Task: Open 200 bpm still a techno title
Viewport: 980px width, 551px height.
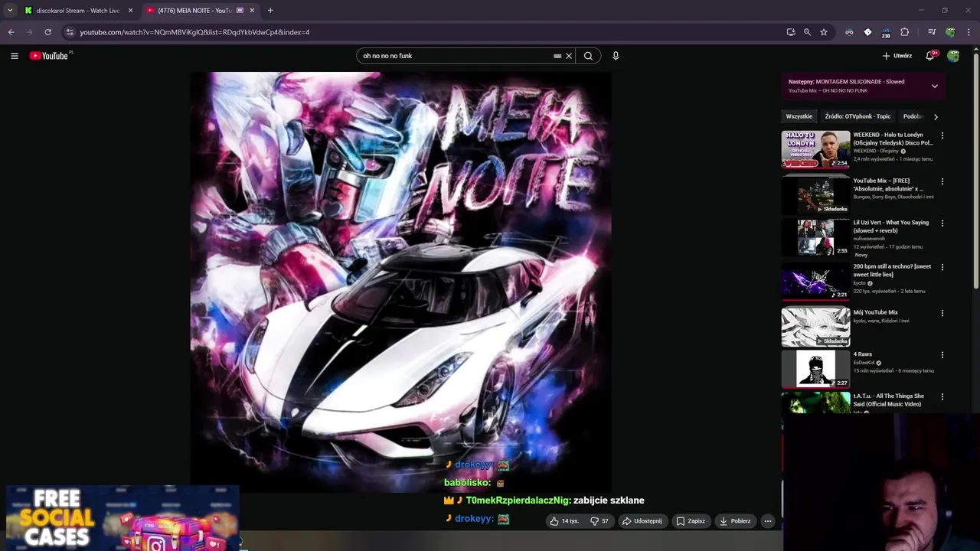Action: pyautogui.click(x=892, y=270)
